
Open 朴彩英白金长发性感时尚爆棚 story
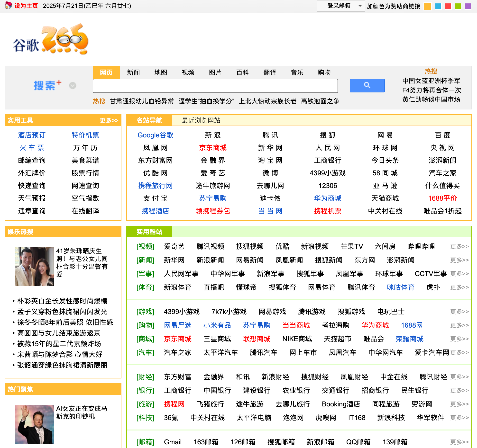point(62,301)
